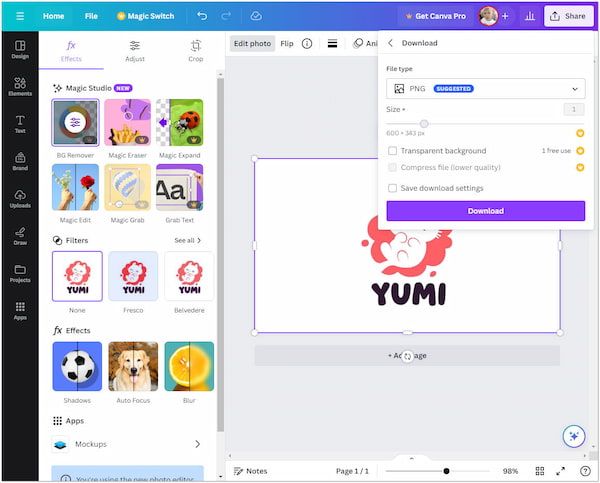Toggle Compress file lower quality checkbox

click(392, 167)
